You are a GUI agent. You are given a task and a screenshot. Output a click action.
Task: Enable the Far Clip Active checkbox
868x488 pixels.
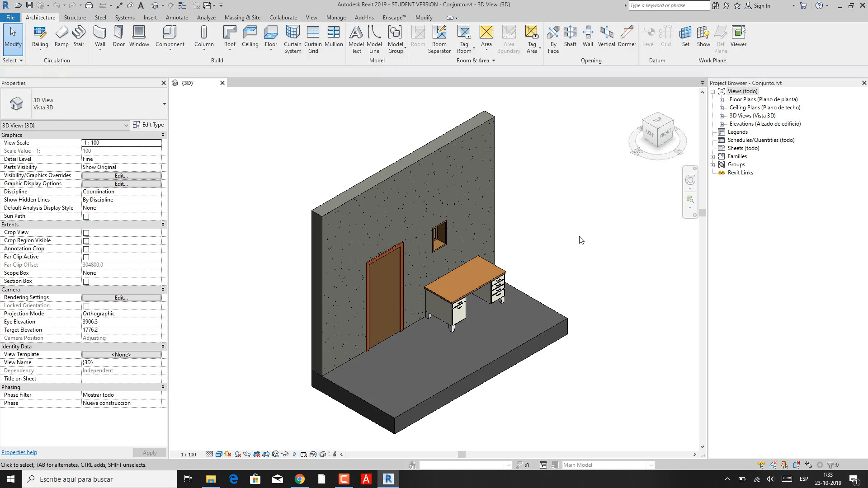click(86, 257)
